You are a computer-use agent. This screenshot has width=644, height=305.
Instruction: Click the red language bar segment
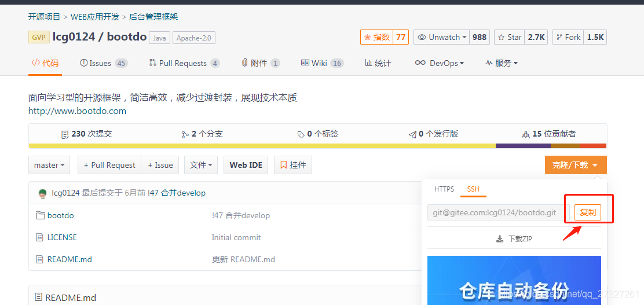[x=593, y=146]
